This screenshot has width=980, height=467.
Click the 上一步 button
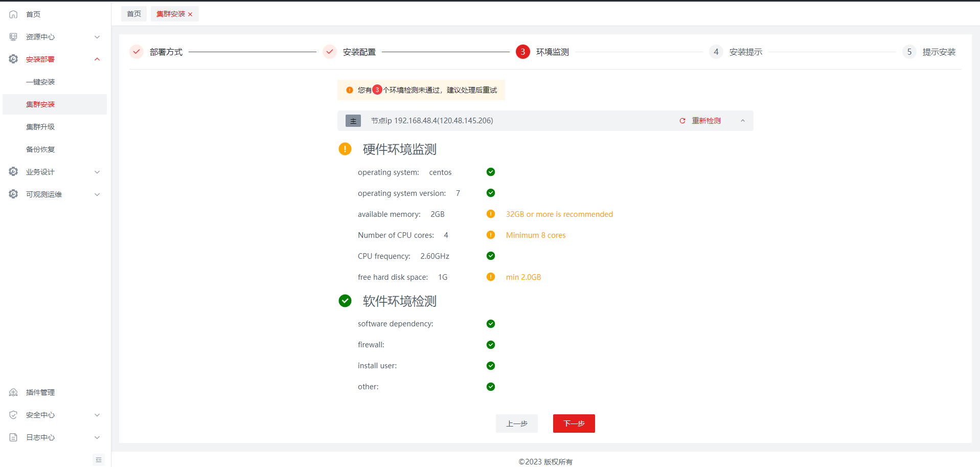(516, 424)
